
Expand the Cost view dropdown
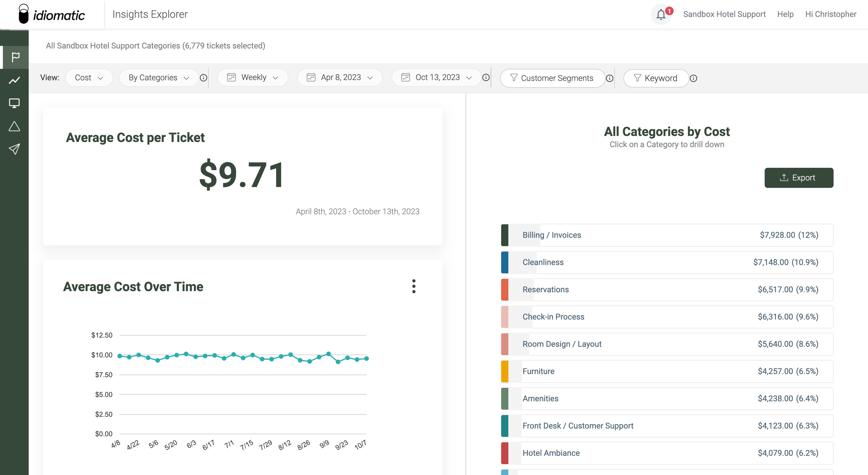89,78
